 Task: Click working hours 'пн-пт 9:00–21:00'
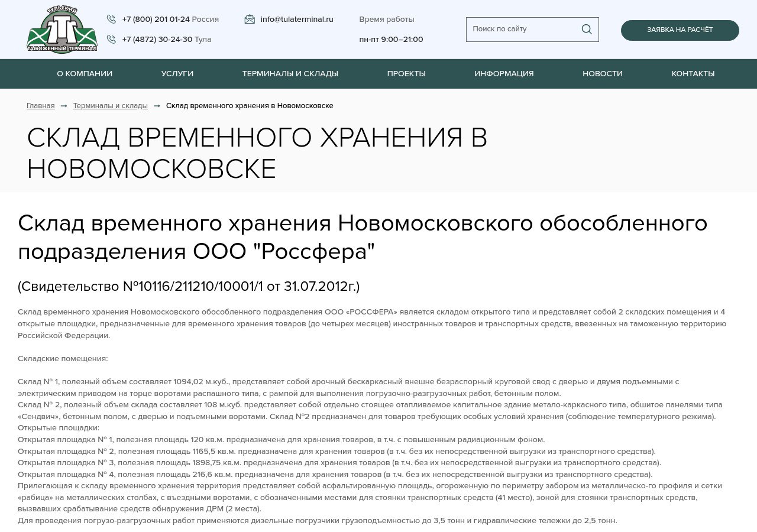click(391, 39)
